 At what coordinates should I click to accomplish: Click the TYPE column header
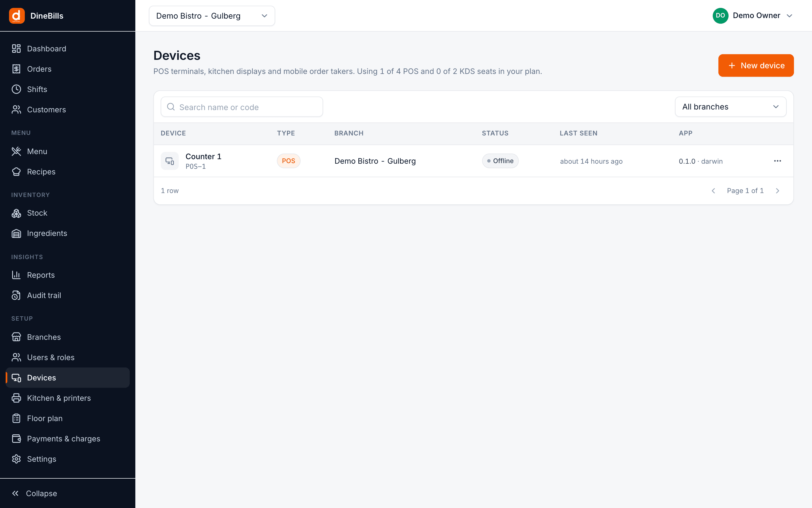pos(286,133)
